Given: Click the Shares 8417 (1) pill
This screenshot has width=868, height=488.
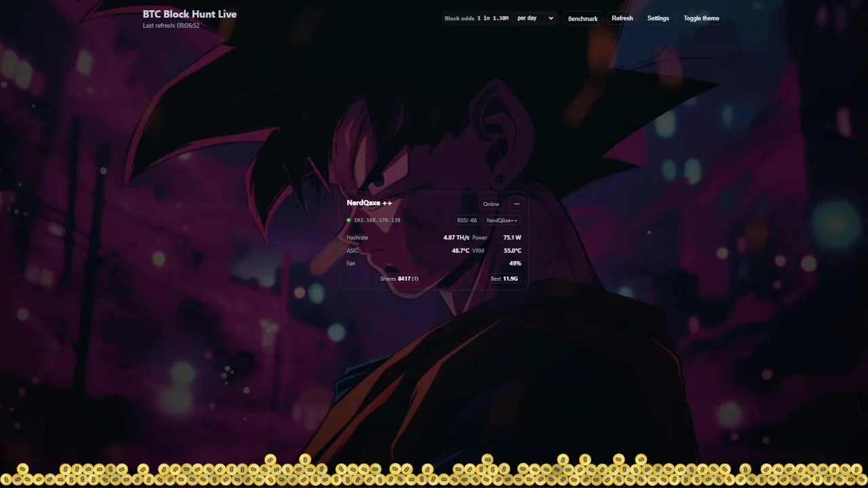Looking at the screenshot, I should pos(399,279).
